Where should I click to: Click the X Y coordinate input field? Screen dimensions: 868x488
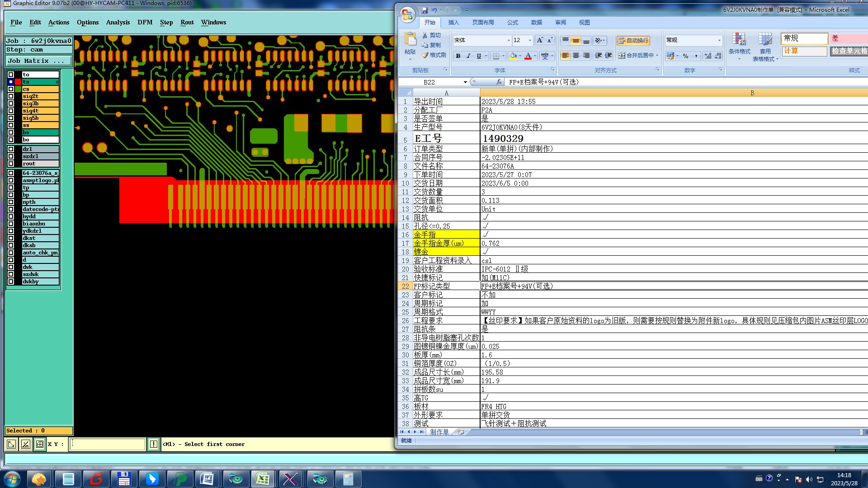coord(108,444)
